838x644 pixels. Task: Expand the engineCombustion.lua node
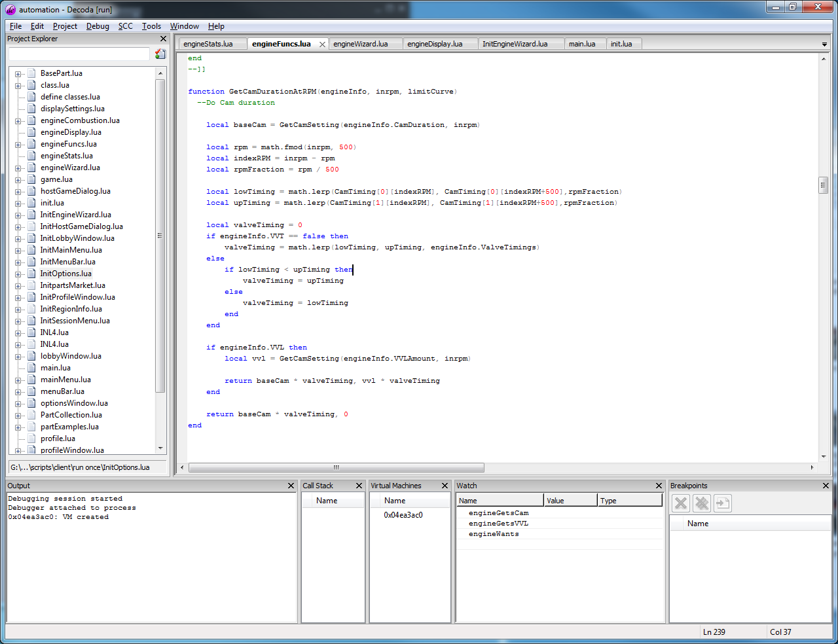tap(18, 121)
